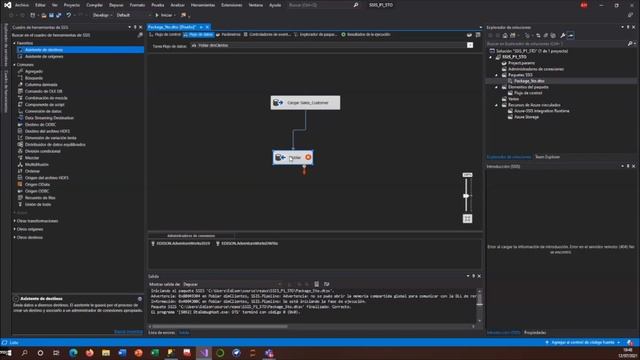Viewport: 640px width, 360px height.
Task: Click the Poblar destination component on canvas
Action: click(x=293, y=158)
